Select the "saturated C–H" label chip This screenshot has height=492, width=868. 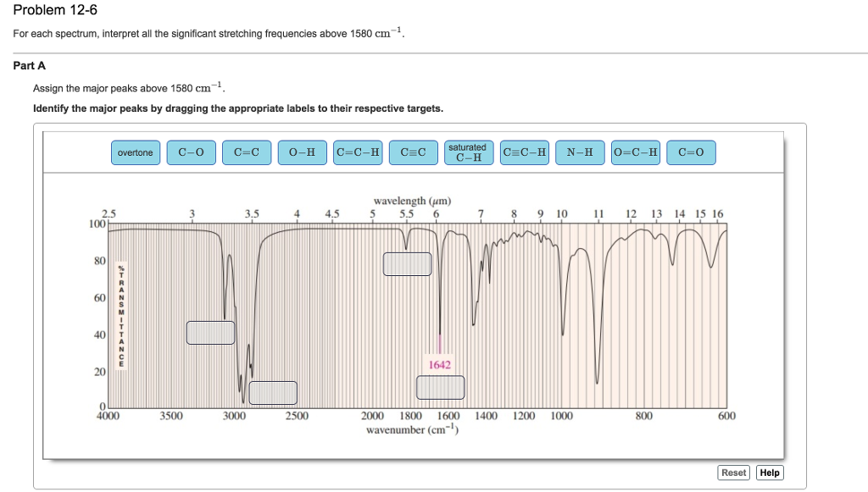pyautogui.click(x=469, y=152)
